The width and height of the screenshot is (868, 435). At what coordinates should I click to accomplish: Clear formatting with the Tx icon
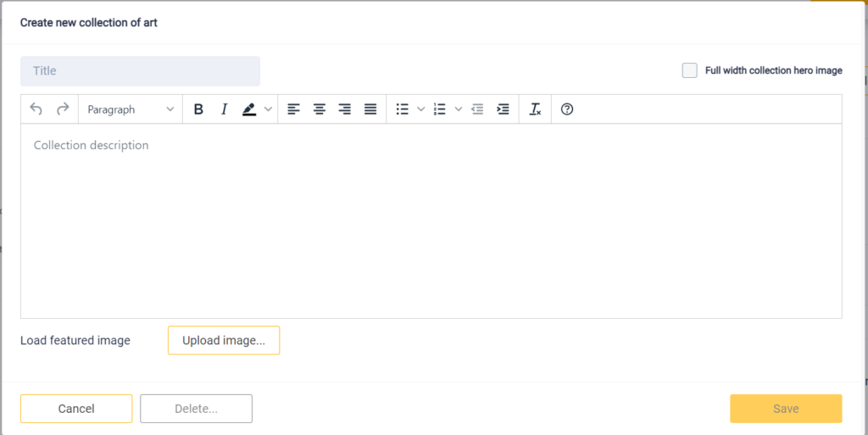[x=535, y=109]
